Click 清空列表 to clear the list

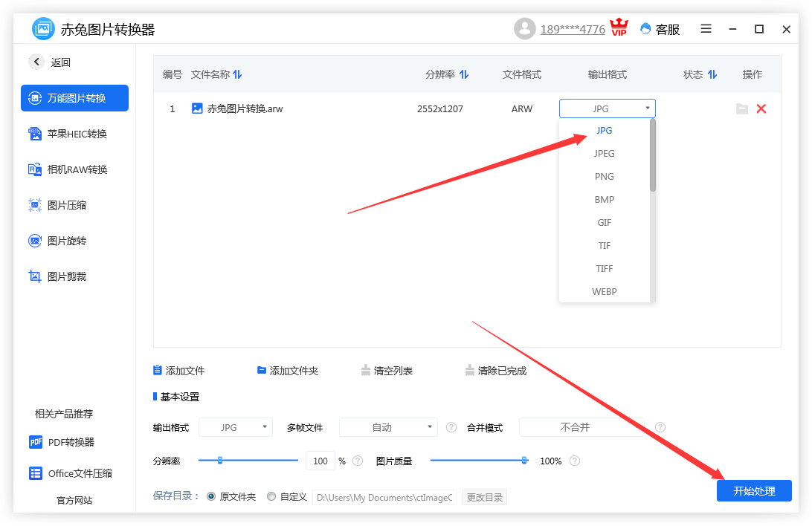tap(387, 371)
